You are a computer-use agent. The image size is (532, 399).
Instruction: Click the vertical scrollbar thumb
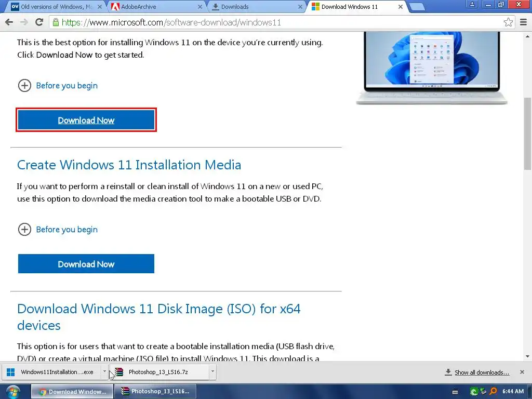click(x=528, y=134)
